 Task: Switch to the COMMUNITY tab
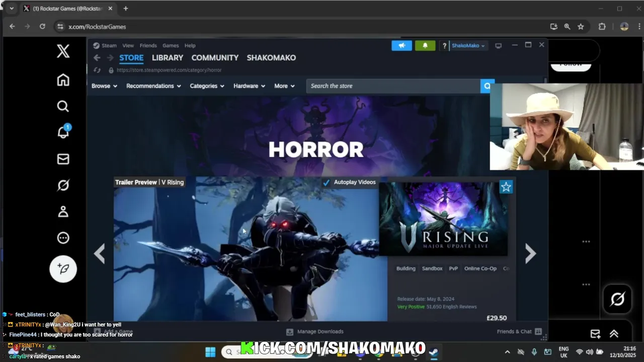[215, 58]
